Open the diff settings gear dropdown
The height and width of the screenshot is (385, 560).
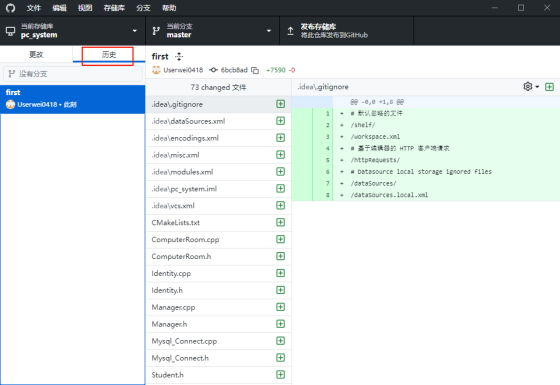click(531, 86)
